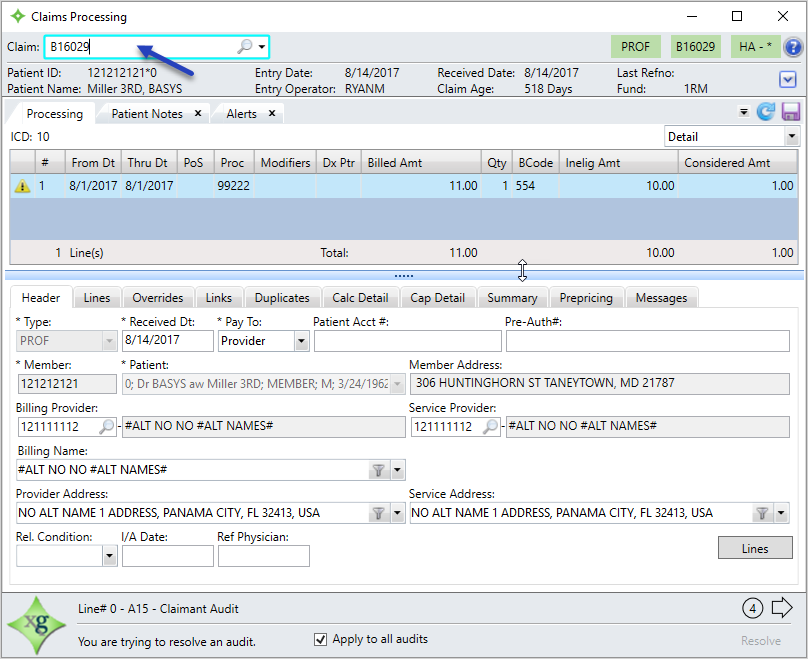808x659 pixels.
Task: Open the Cap Detail tab
Action: coord(437,298)
